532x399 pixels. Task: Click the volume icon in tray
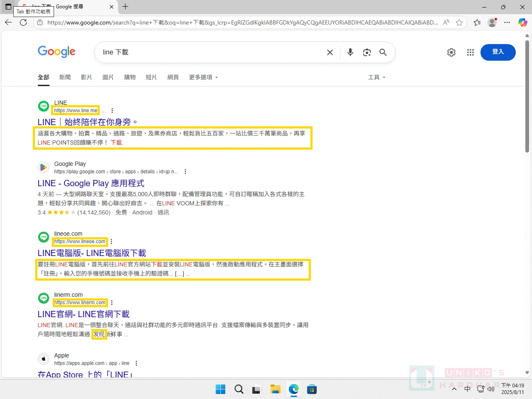[491, 389]
